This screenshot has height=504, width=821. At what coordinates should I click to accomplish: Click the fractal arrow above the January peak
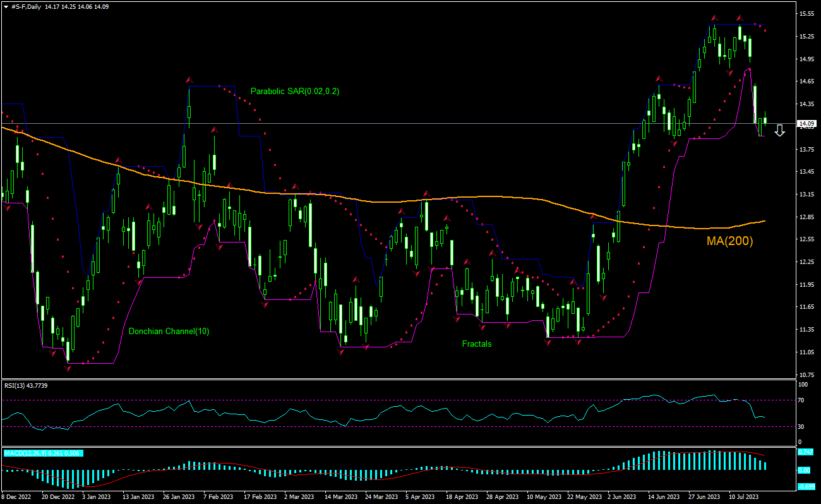click(x=189, y=80)
